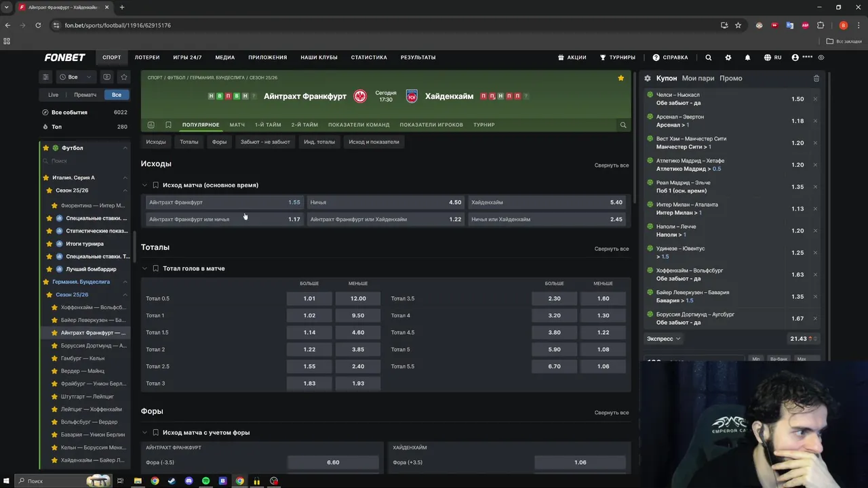Open Экспресс bet type dropdown
This screenshot has height=488, width=868.
[664, 339]
